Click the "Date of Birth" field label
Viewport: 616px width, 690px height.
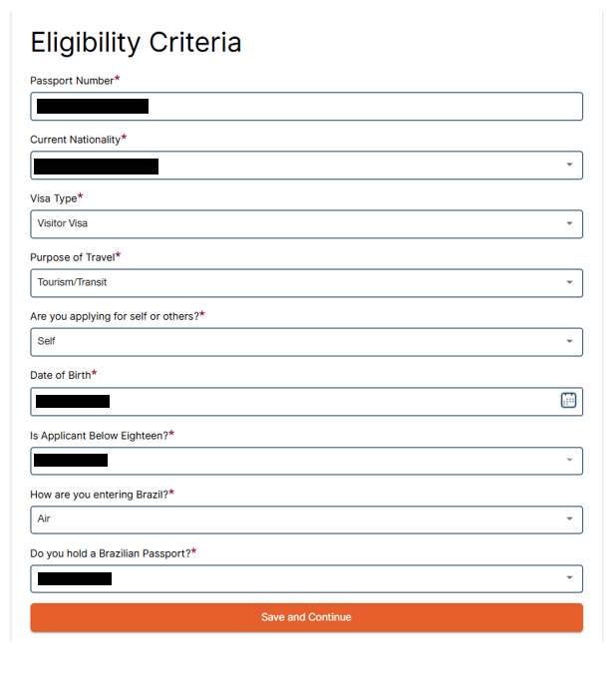pyautogui.click(x=60, y=375)
